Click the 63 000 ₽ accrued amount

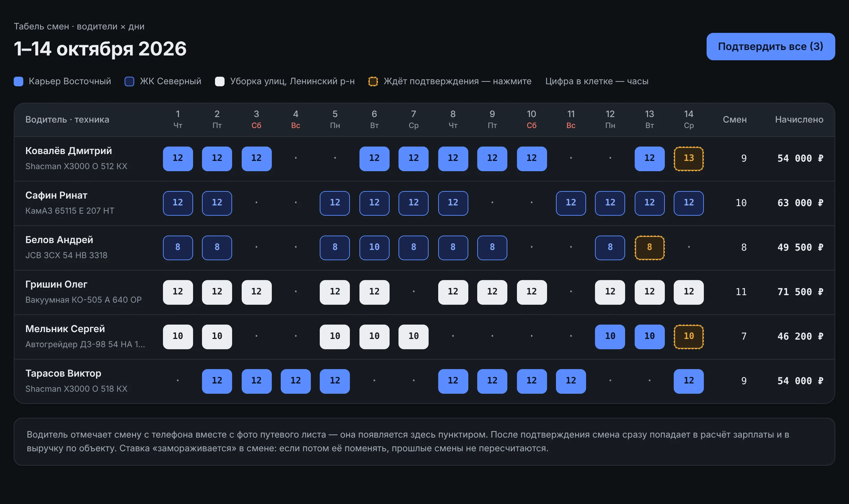pos(800,203)
